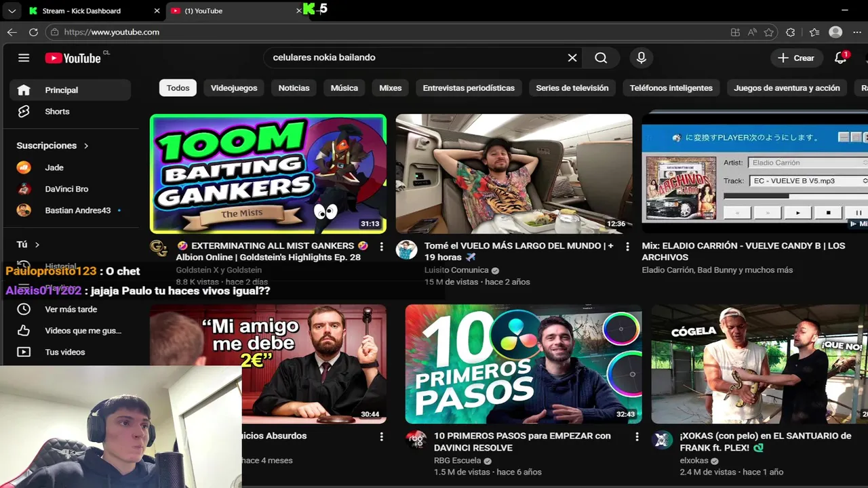
Task: Click the browser address bar URL
Action: pos(112,32)
